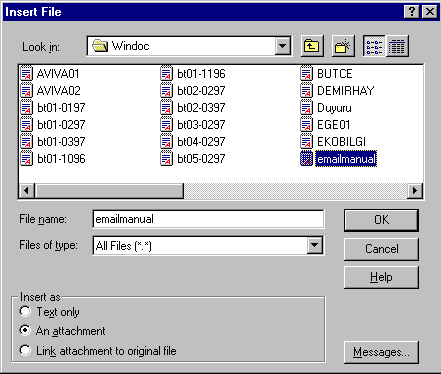
Task: Select file name text DEMIRHAY
Action: [x=346, y=91]
